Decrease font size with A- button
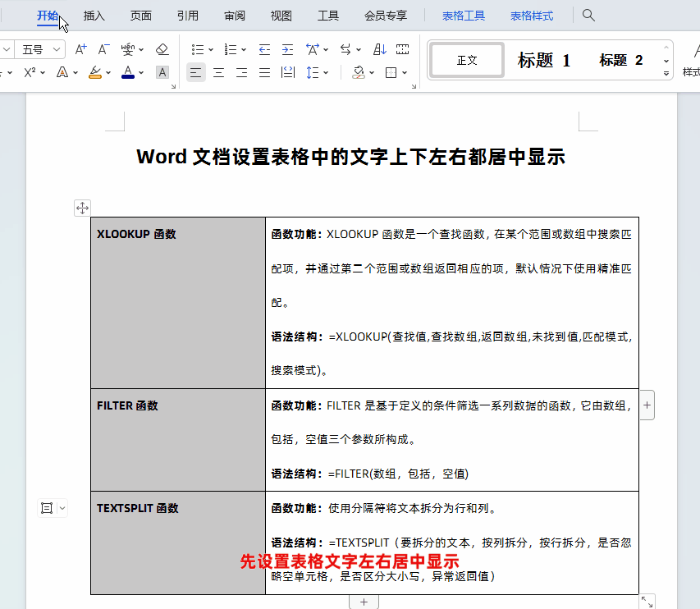 103,49
